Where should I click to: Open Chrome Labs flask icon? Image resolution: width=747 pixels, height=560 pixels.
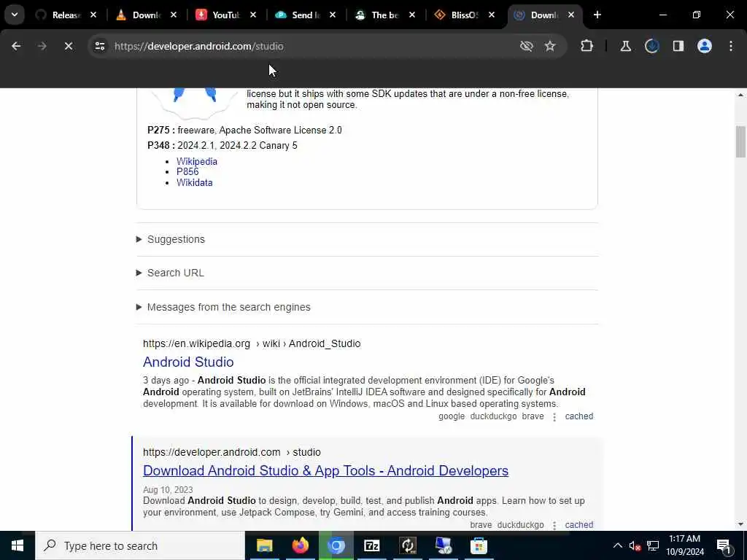(x=625, y=46)
